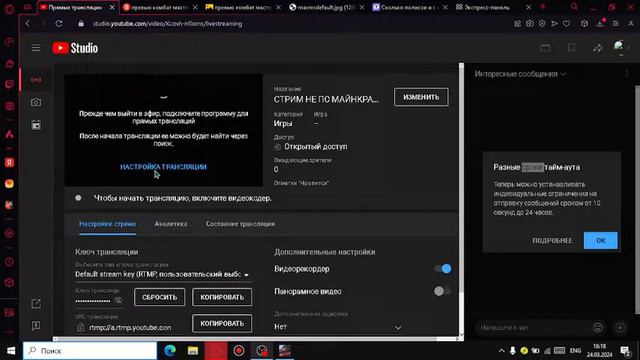Open the emoji picker in chat

[598, 327]
